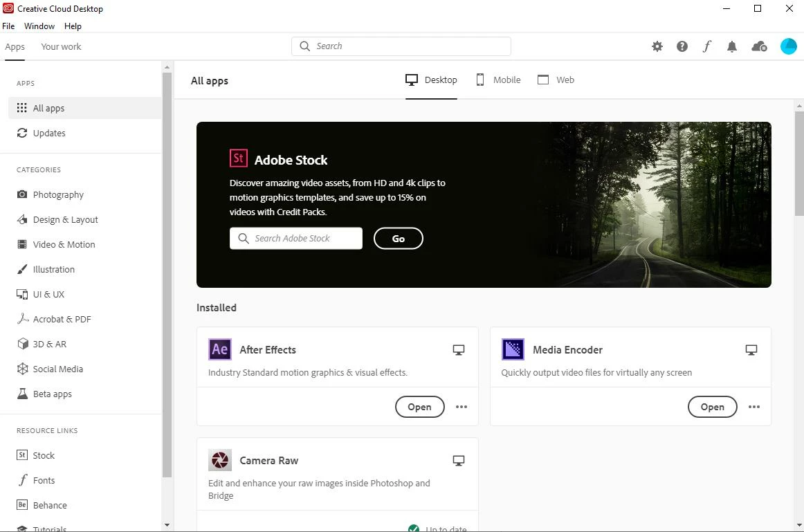Viewport: 804px width, 532px height.
Task: Click the Adobe Stock St logo
Action: [239, 158]
